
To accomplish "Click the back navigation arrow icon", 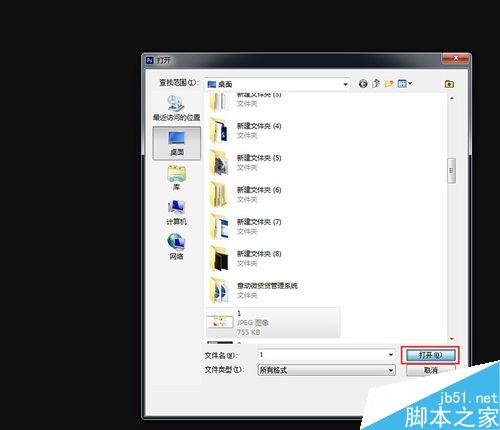I will click(363, 84).
